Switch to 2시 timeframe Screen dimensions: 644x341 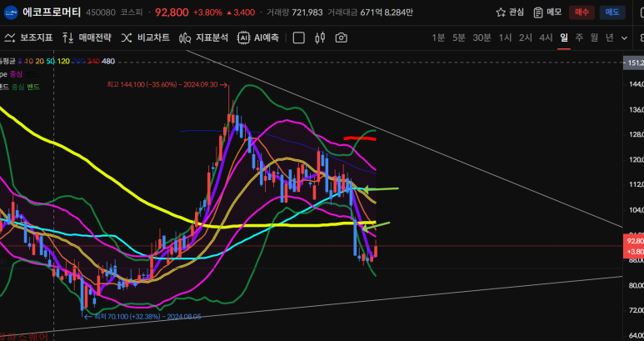click(526, 38)
